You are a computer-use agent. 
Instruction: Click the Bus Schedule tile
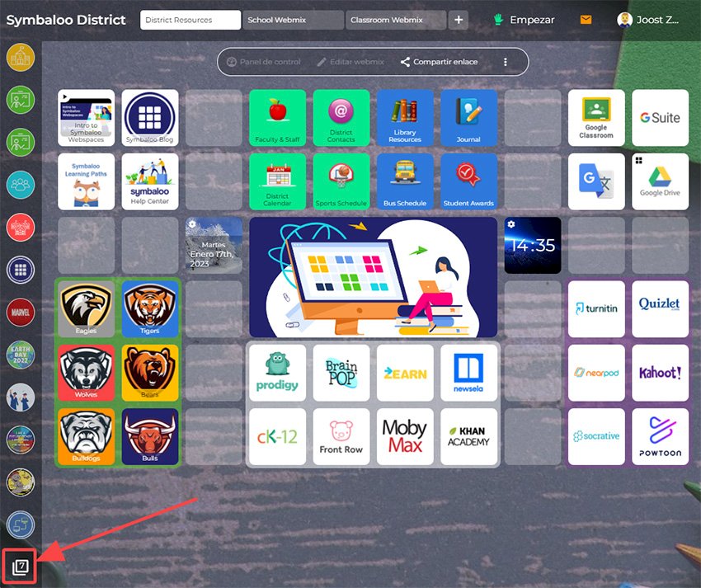pyautogui.click(x=405, y=181)
